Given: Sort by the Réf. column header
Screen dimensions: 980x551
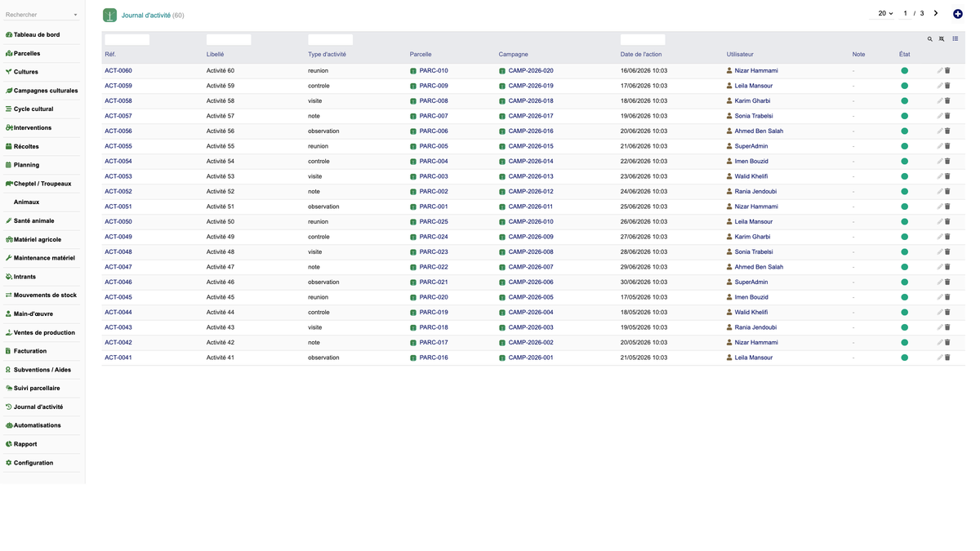Looking at the screenshot, I should click(x=110, y=55).
